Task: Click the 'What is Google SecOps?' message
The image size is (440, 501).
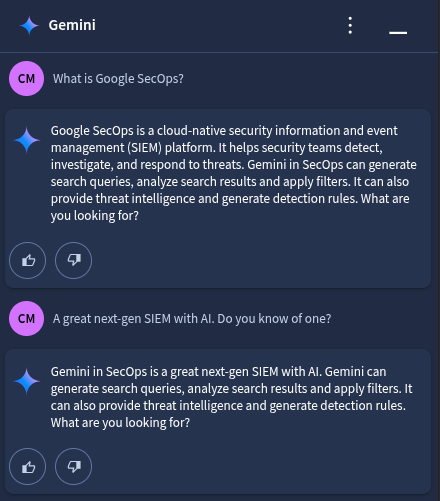Action: coord(118,79)
